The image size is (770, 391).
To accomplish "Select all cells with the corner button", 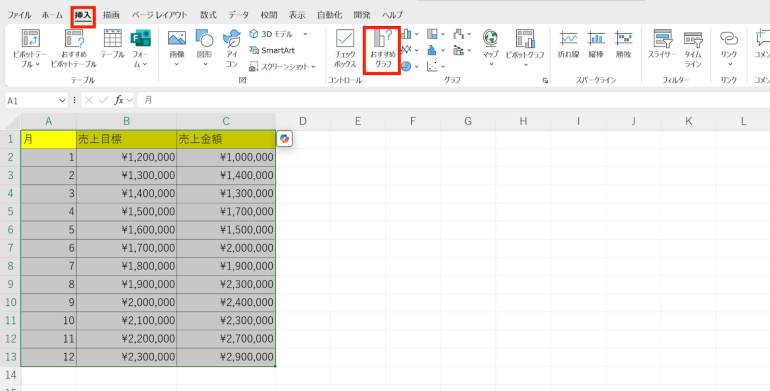I will coord(10,121).
